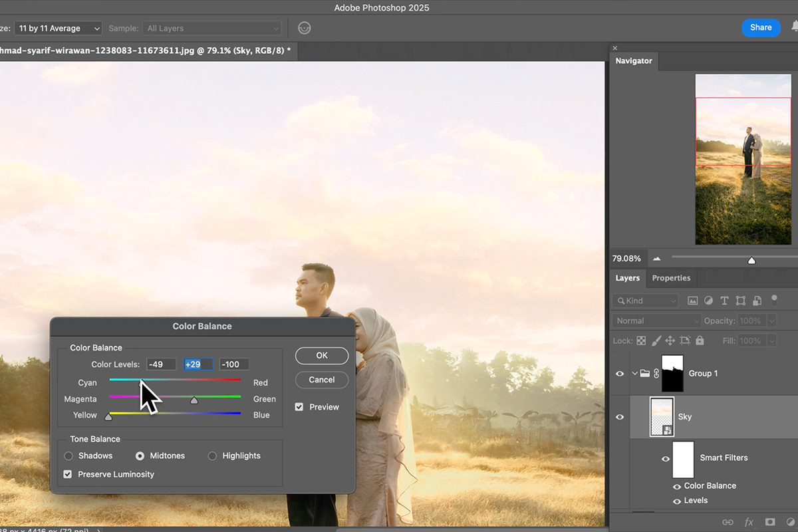Screen dimensions: 798x532
Task: Switch to the Properties tab
Action: pyautogui.click(x=671, y=278)
